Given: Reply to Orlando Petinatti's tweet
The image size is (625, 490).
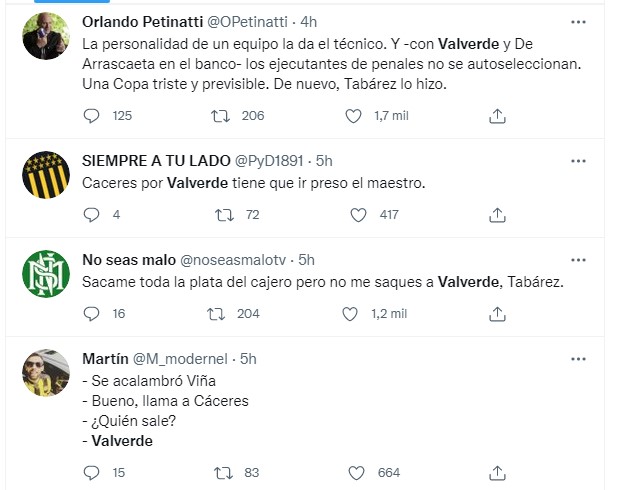Looking at the screenshot, I should 92,116.
